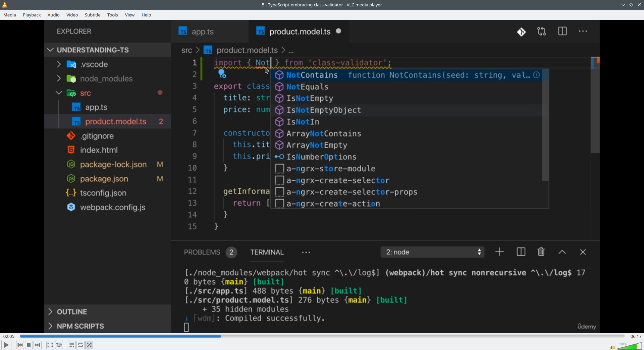Pick IsNotEmptyObject from suggestions
This screenshot has width=644, height=350.
coord(407,111)
